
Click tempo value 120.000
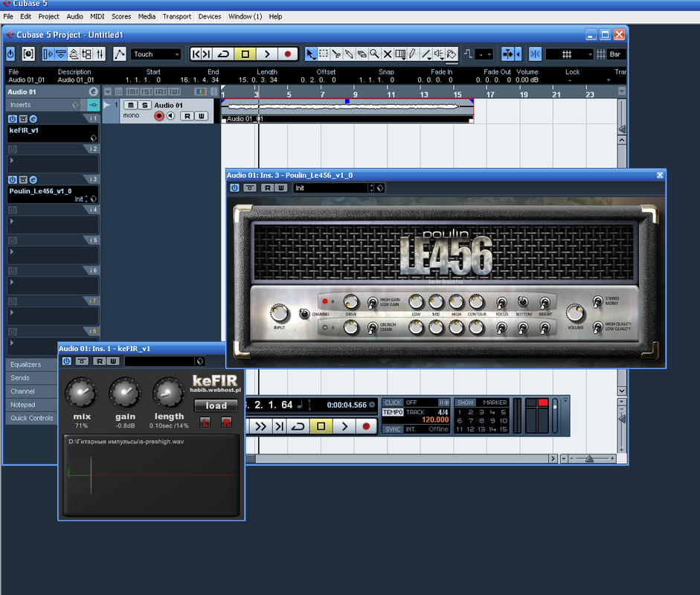(435, 420)
